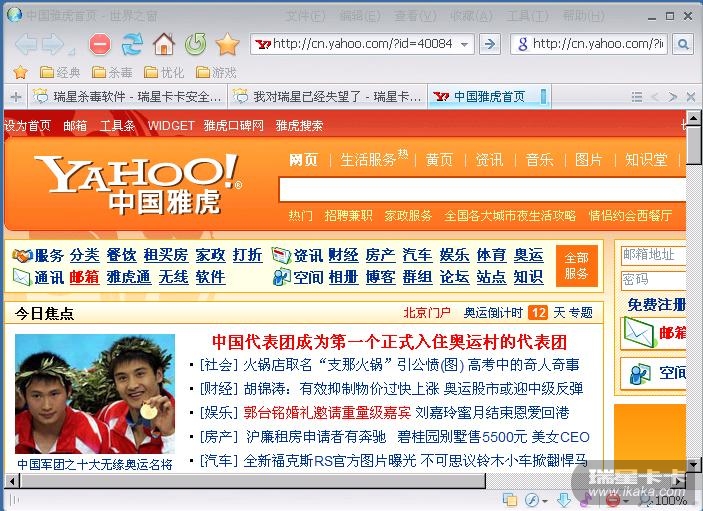Open the 博客 link
Viewport: 703px width, 511px height.
[x=381, y=277]
